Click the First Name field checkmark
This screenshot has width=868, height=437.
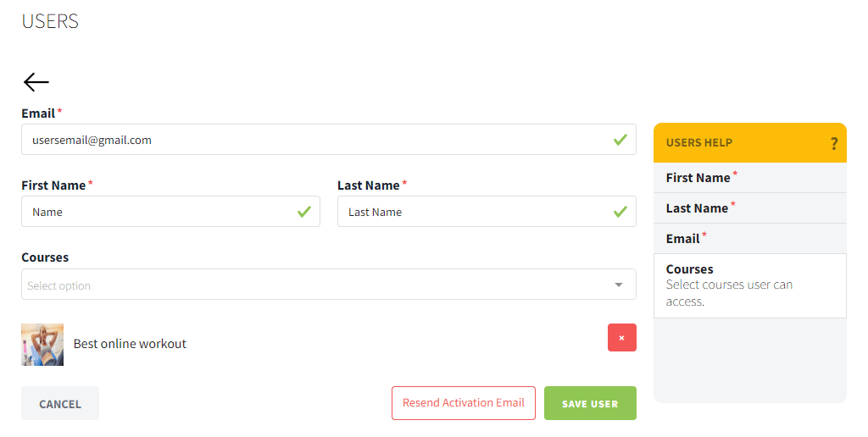click(x=304, y=212)
